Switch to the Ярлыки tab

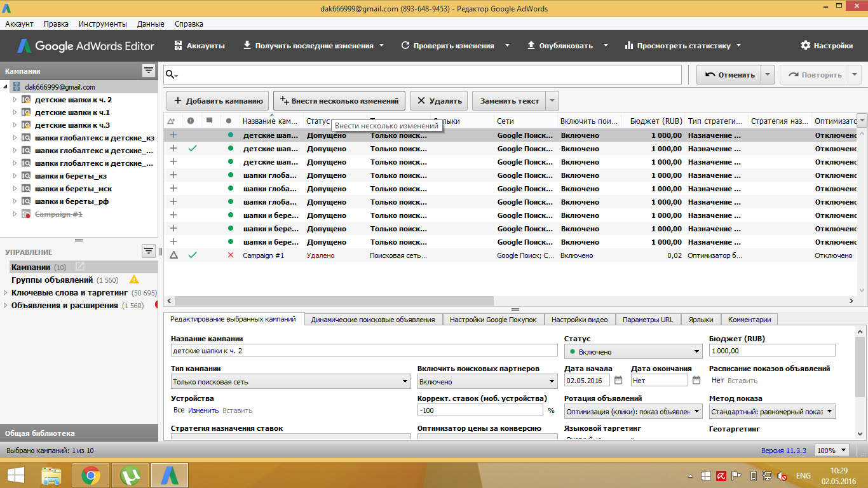pos(701,320)
